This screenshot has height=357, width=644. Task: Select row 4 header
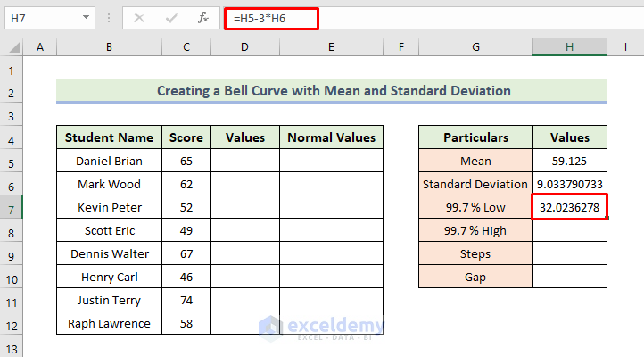pos(12,137)
